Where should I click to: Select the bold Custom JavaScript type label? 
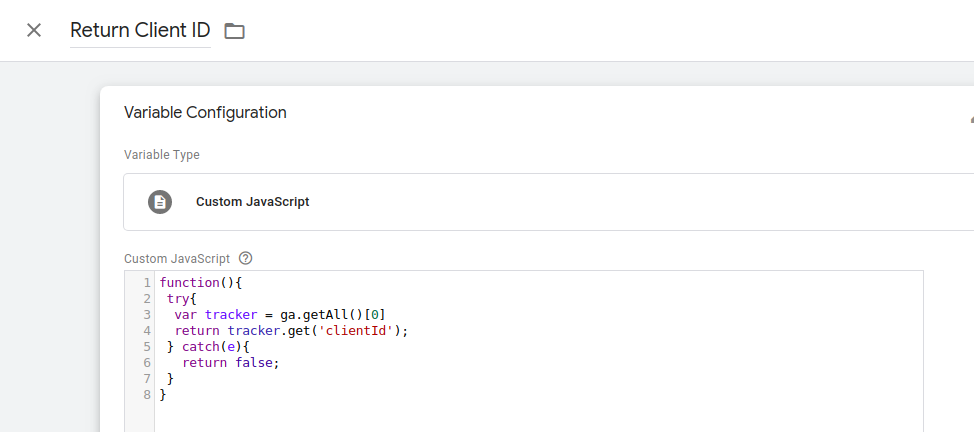point(252,202)
